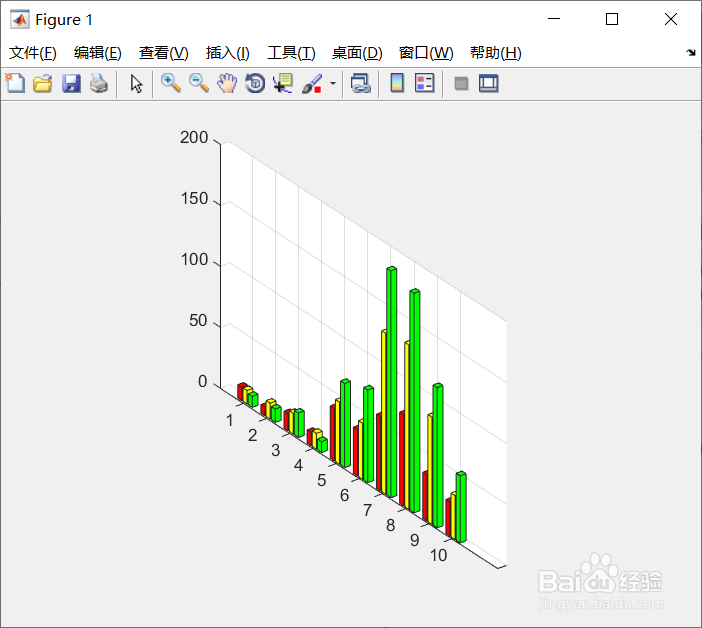Expand the brush color dropdown arrow
This screenshot has height=628, width=702.
click(333, 83)
